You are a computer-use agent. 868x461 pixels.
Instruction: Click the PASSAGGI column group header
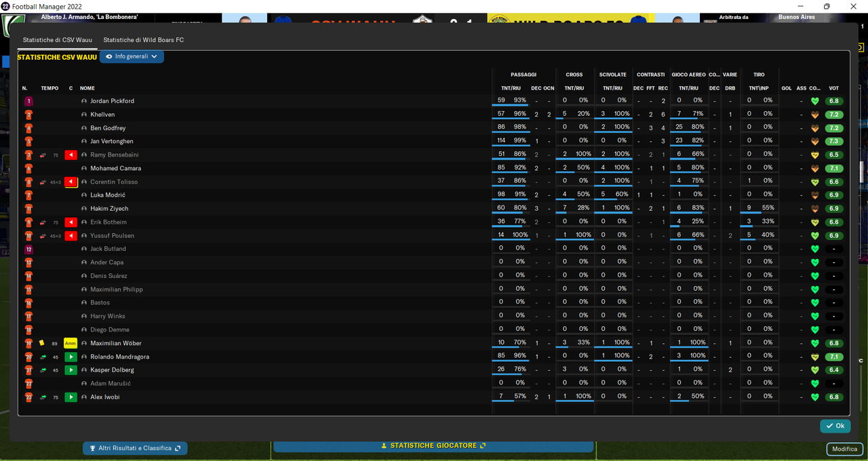pyautogui.click(x=524, y=75)
